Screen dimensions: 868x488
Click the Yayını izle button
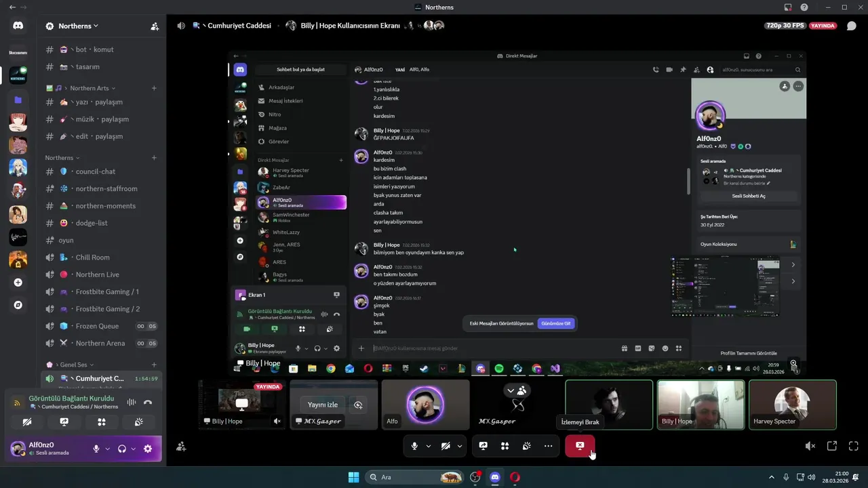pyautogui.click(x=323, y=405)
